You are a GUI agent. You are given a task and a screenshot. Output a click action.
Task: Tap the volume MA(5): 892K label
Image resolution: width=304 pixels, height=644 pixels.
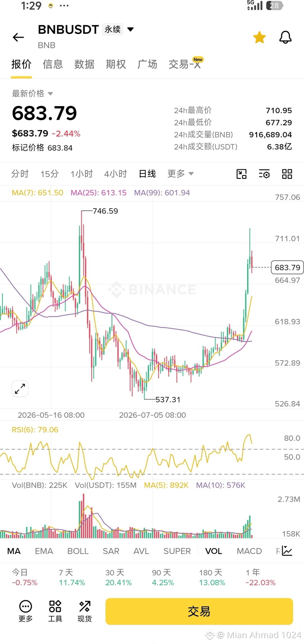pyautogui.click(x=166, y=485)
